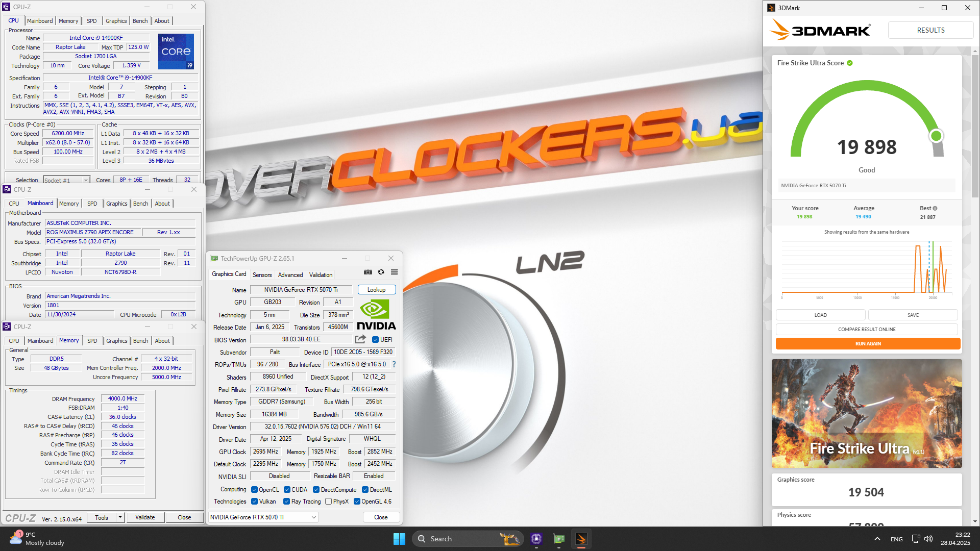This screenshot has height=551, width=980.
Task: Open the Windows Start menu
Action: pyautogui.click(x=399, y=539)
